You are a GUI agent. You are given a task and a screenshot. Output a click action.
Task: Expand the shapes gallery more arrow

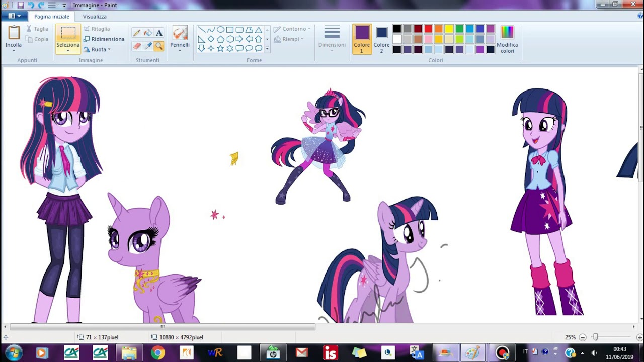(x=267, y=49)
